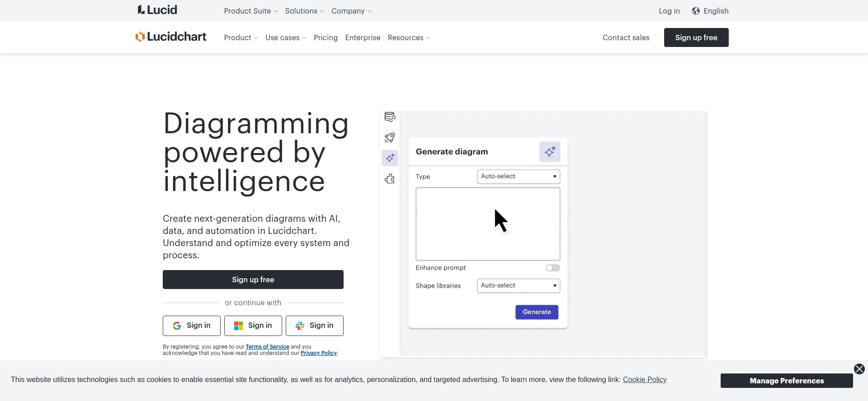
Task: Expand the Resources menu
Action: tap(409, 37)
